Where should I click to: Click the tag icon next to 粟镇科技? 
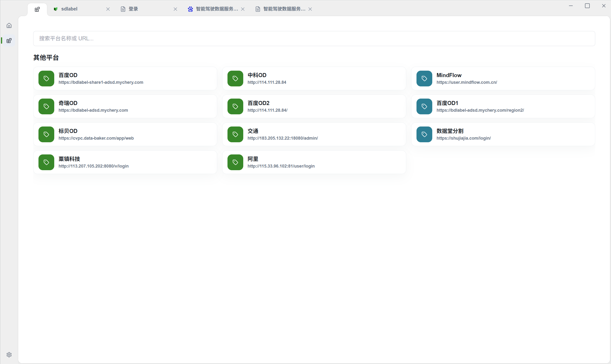[46, 162]
